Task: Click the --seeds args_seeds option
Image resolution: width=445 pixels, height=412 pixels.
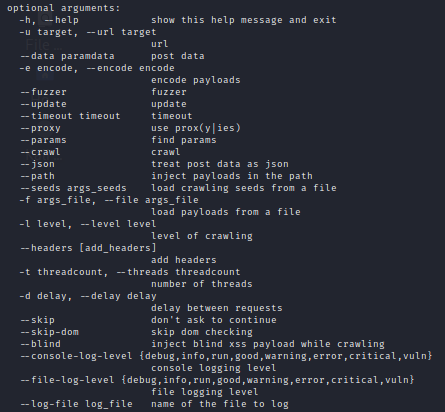Action: pyautogui.click(x=73, y=188)
